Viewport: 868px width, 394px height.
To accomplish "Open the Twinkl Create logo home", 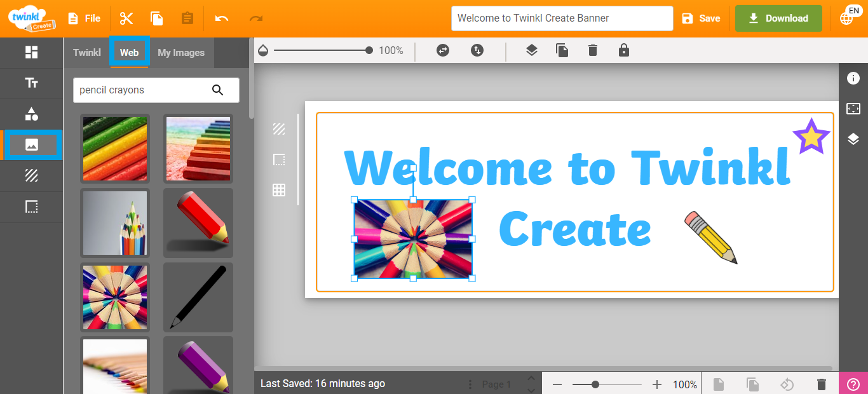I will (x=32, y=18).
